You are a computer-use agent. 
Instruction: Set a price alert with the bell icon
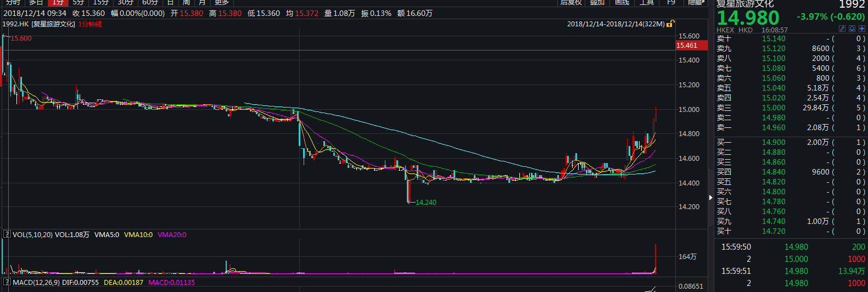pyautogui.click(x=852, y=29)
